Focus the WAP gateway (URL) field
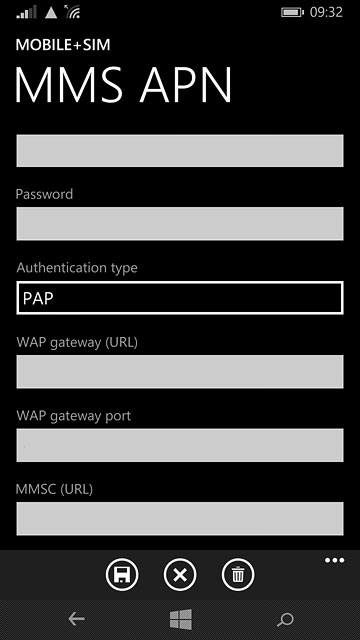Viewport: 360px width, 640px height. pos(180,371)
